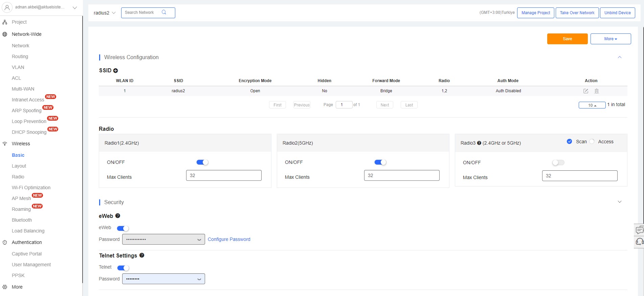This screenshot has height=296, width=644.
Task: Delete the radius2 SSID row
Action: 597,91
